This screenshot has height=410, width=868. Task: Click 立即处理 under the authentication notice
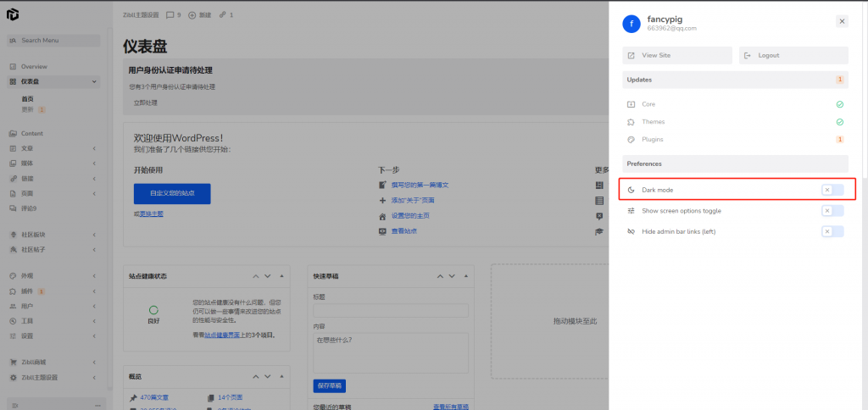point(146,102)
